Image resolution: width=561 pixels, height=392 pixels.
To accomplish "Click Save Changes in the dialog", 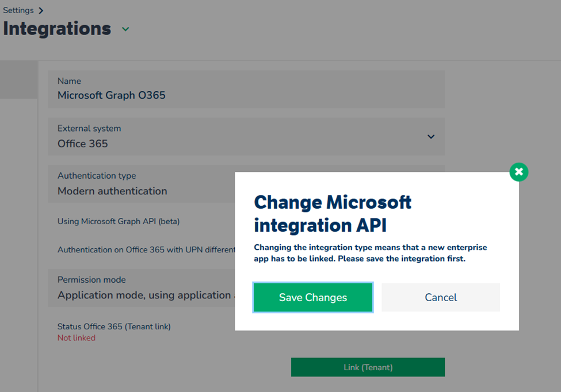I will coord(313,297).
